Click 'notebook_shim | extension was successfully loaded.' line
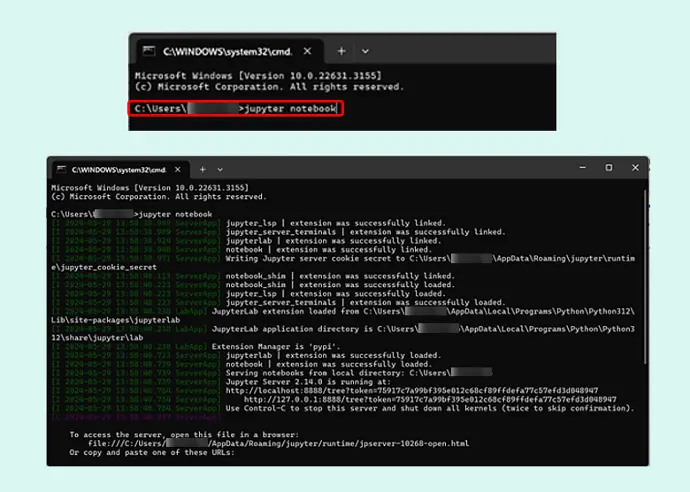Image resolution: width=690 pixels, height=492 pixels. [x=340, y=285]
